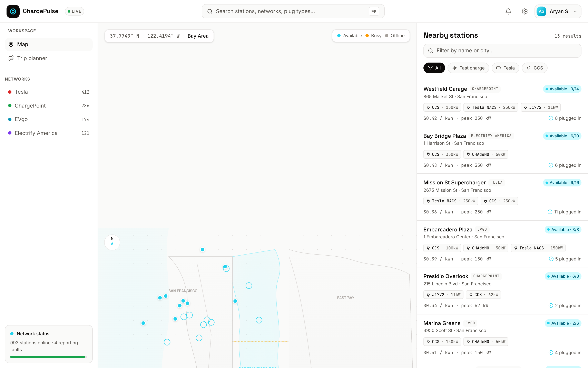Open the Map workspace item
The height and width of the screenshot is (368, 588).
(x=49, y=44)
